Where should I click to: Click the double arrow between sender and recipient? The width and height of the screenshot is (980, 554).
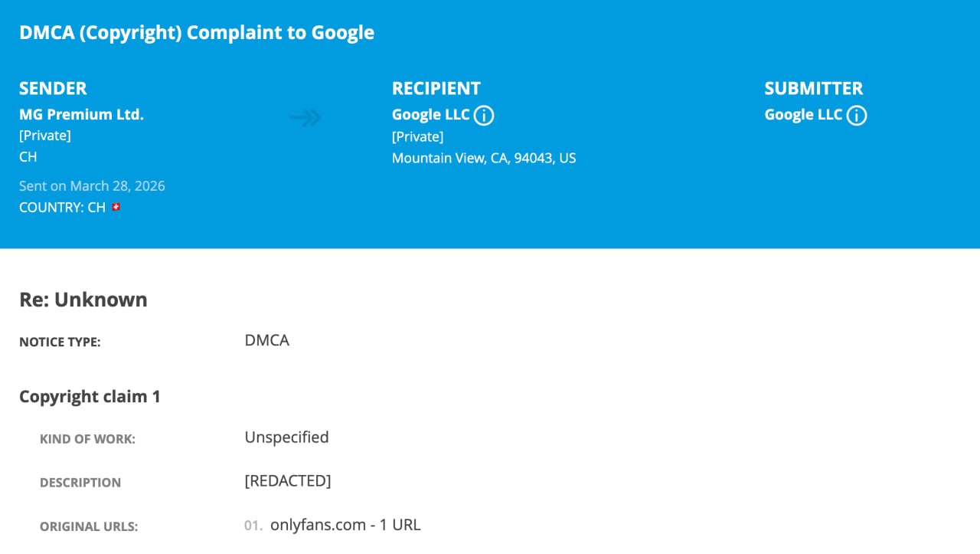[x=305, y=117]
